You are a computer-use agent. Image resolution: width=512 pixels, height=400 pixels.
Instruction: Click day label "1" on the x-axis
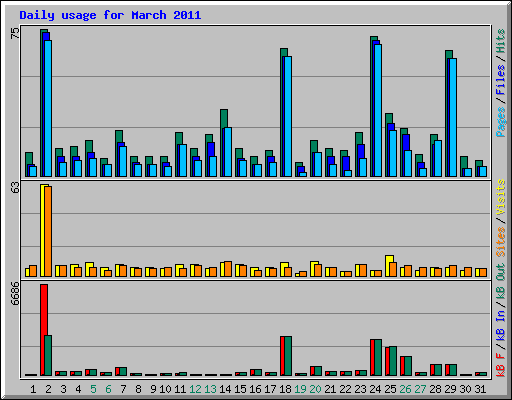click(x=33, y=389)
